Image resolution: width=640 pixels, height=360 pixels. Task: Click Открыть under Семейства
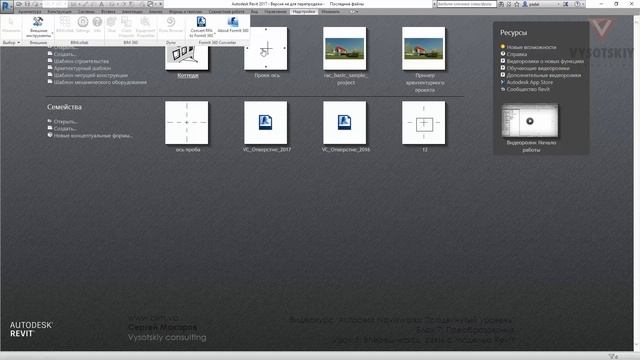[66, 122]
